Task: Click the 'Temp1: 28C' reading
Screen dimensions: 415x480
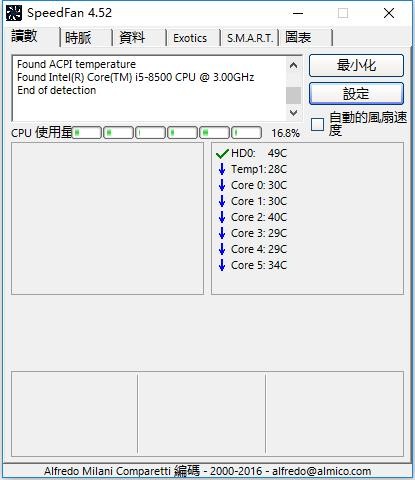Action: (259, 169)
